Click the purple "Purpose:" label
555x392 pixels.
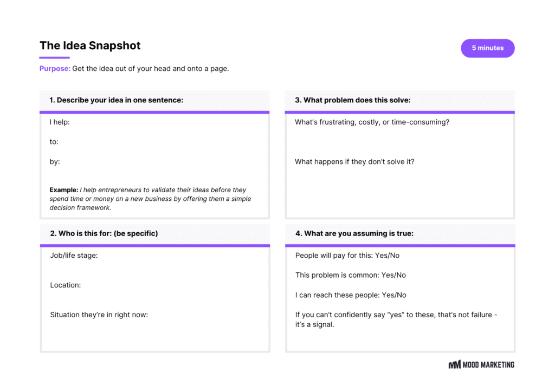tap(55, 69)
